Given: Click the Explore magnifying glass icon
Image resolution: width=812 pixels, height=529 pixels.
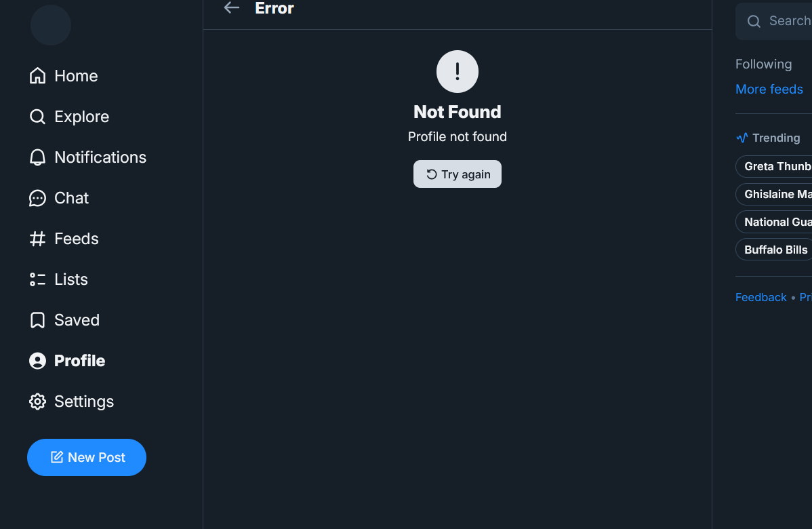Looking at the screenshot, I should [x=37, y=117].
